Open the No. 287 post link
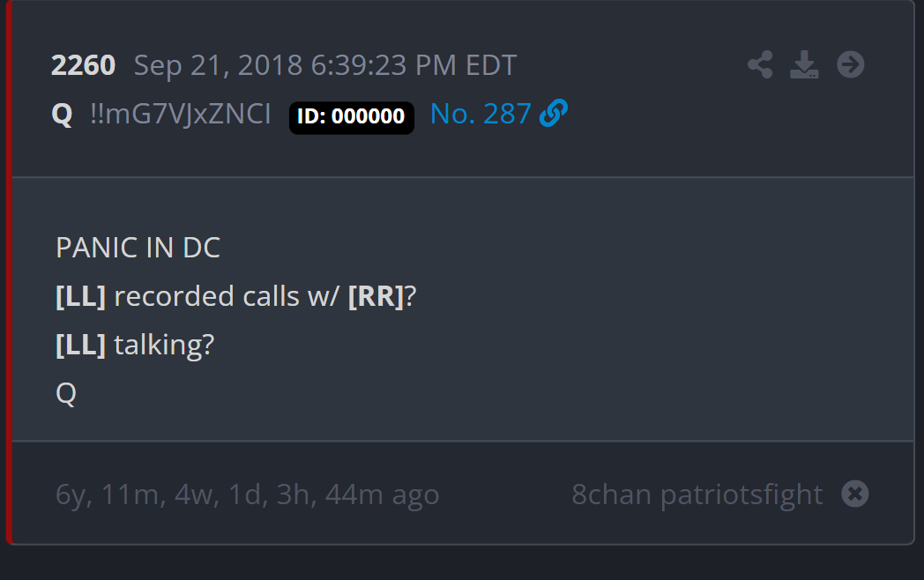 [x=481, y=114]
